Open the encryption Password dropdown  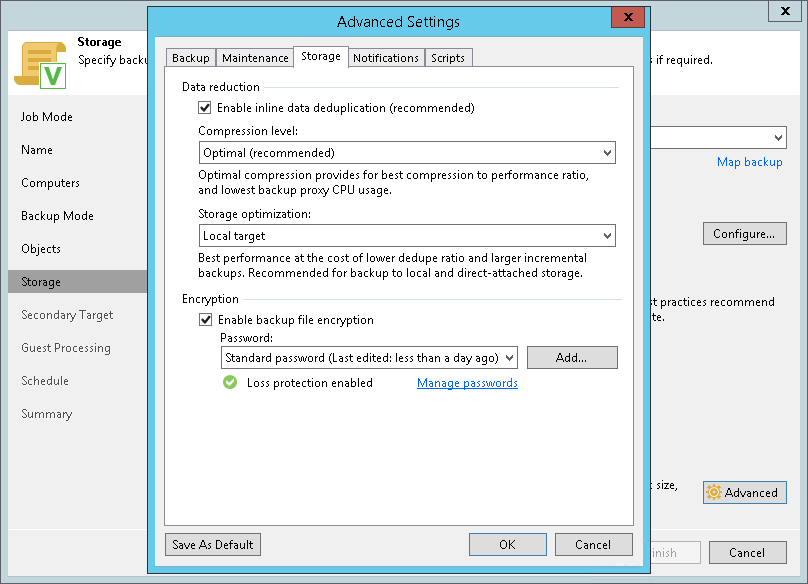pos(369,357)
